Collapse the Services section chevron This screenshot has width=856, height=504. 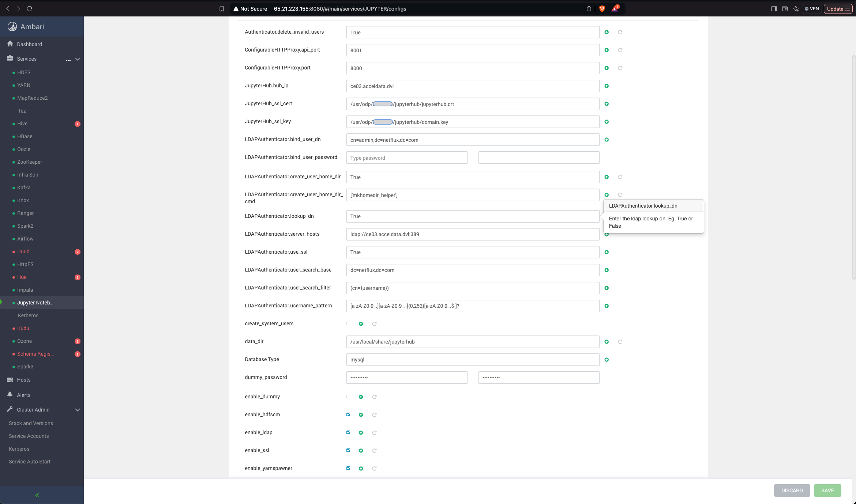coord(78,59)
